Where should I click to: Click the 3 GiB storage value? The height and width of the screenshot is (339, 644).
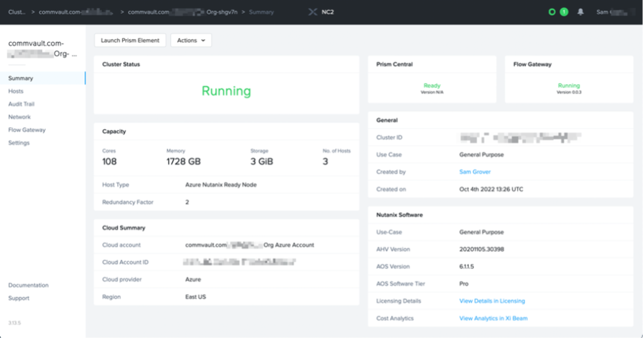pos(262,161)
